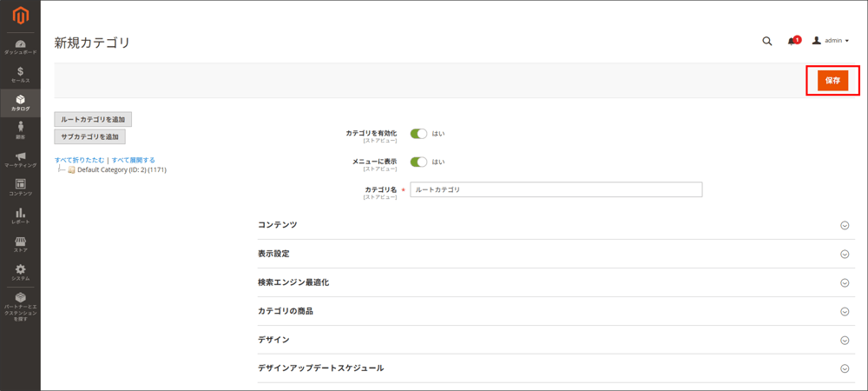Screen dimensions: 868x391
Task: Click the 保存 button
Action: pyautogui.click(x=832, y=80)
